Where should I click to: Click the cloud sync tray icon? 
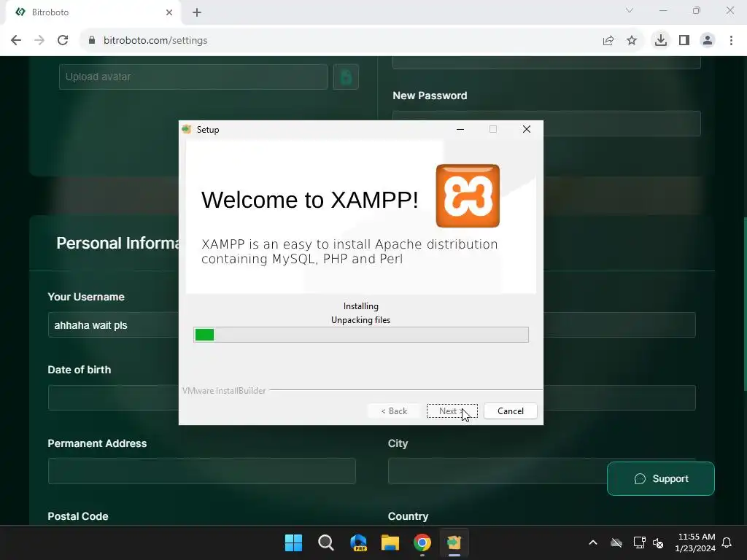(616, 542)
